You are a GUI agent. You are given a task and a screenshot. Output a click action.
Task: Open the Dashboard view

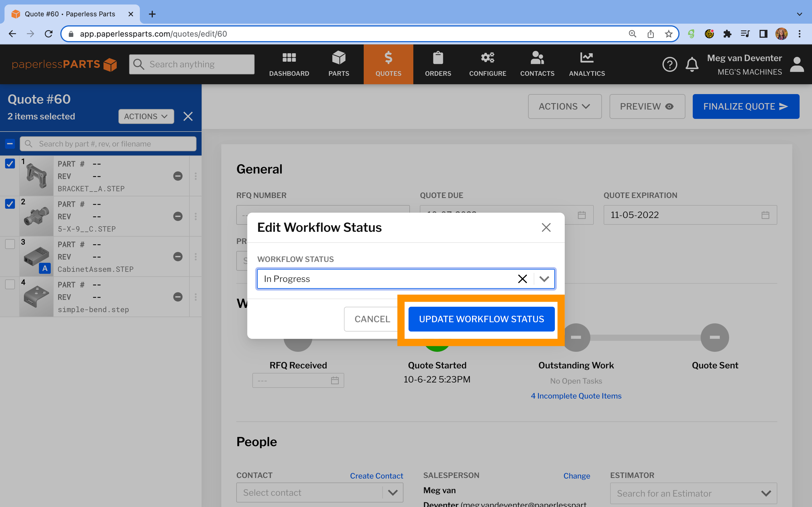[289, 65]
